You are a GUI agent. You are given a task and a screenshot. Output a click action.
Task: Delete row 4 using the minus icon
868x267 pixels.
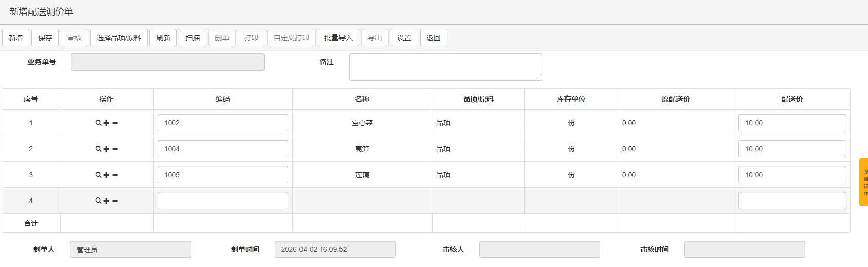[115, 201]
